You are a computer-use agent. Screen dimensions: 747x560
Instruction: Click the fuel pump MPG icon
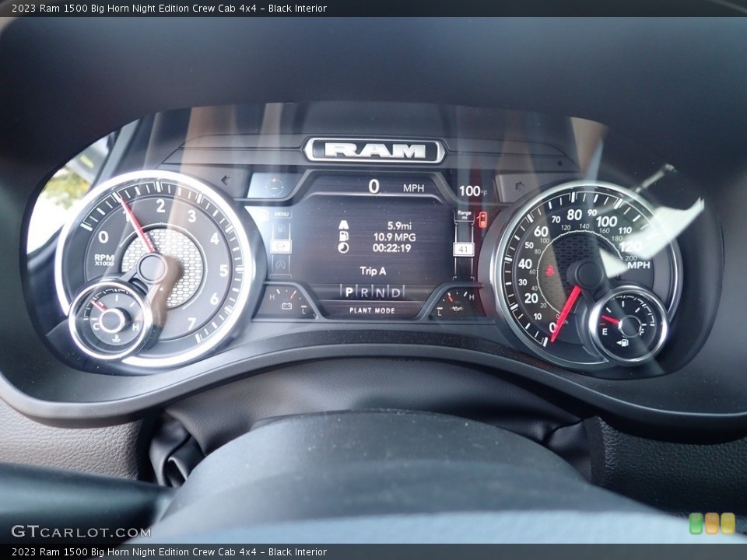343,236
